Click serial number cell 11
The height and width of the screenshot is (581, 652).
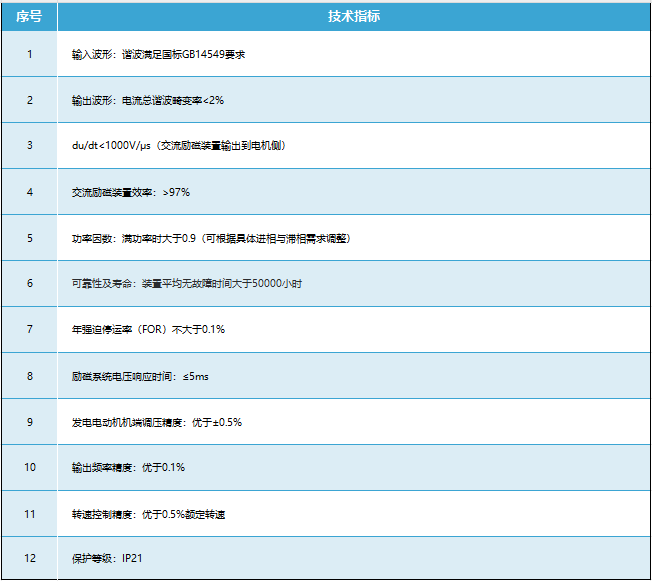click(x=29, y=514)
